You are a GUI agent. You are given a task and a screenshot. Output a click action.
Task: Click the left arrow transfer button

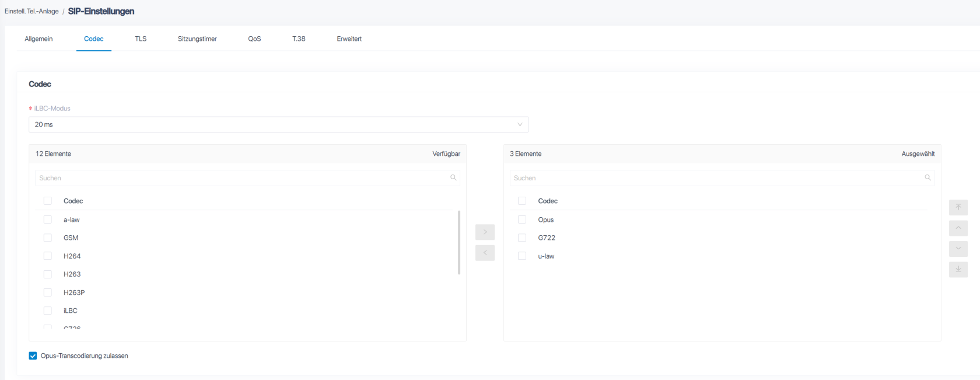click(485, 253)
